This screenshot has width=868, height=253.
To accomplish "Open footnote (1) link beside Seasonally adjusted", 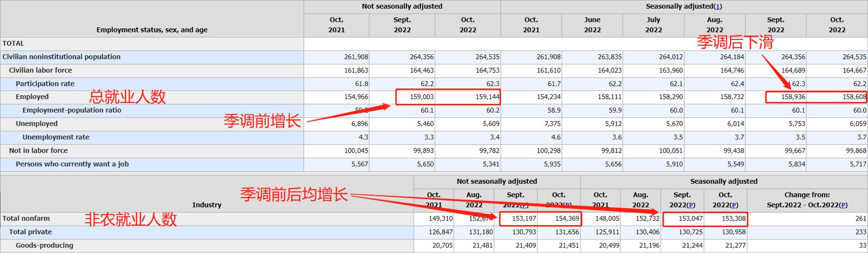I will [x=718, y=6].
